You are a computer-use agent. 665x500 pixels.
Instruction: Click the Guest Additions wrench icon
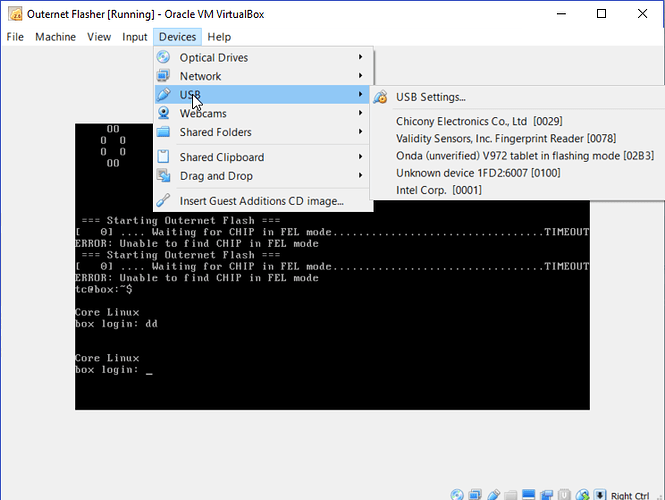tap(163, 200)
